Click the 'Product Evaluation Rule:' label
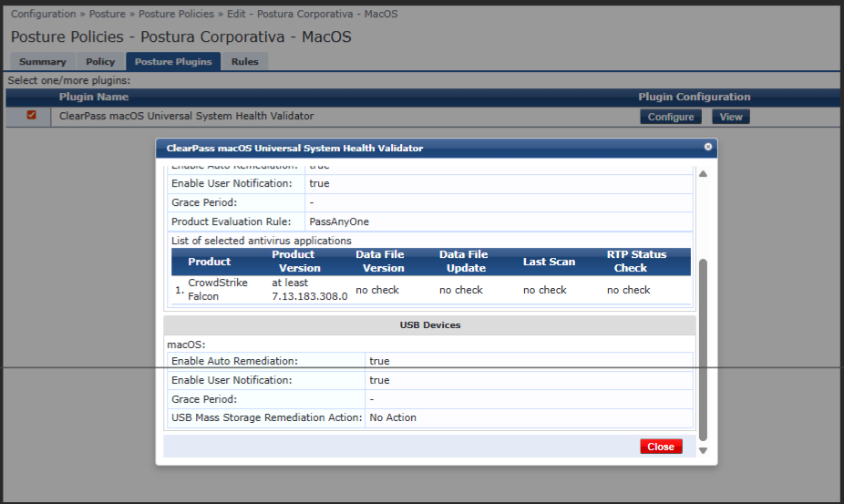Viewport: 844px width, 504px height. click(x=231, y=221)
